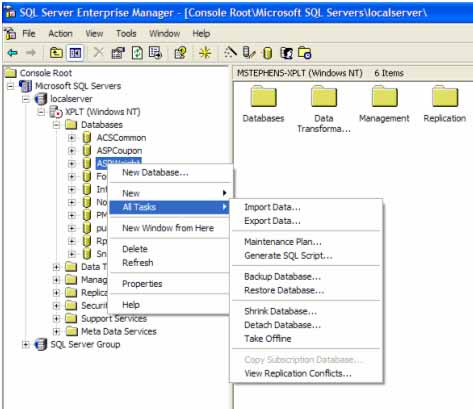Image resolution: width=473 pixels, height=409 pixels.
Task: Open the File menu
Action: [x=29, y=34]
